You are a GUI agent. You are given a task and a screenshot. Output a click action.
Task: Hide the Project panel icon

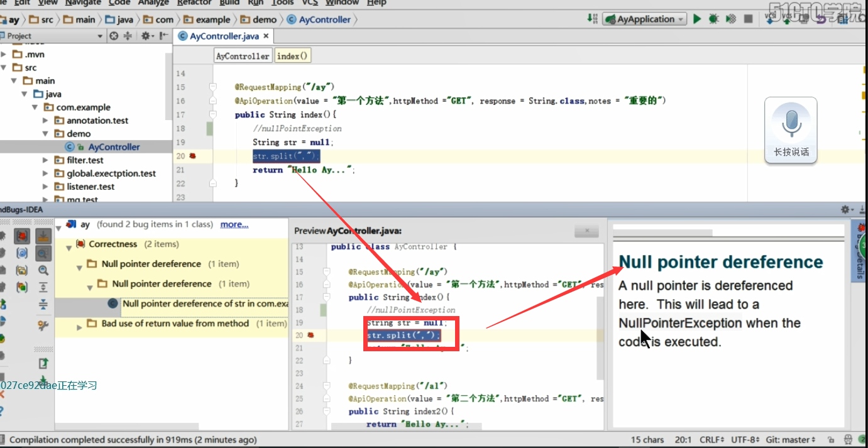click(162, 36)
